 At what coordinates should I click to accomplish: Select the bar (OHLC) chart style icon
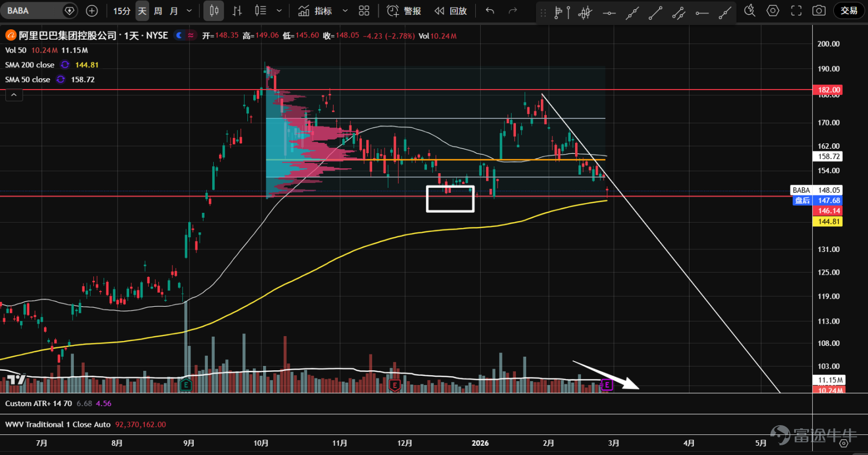point(237,11)
